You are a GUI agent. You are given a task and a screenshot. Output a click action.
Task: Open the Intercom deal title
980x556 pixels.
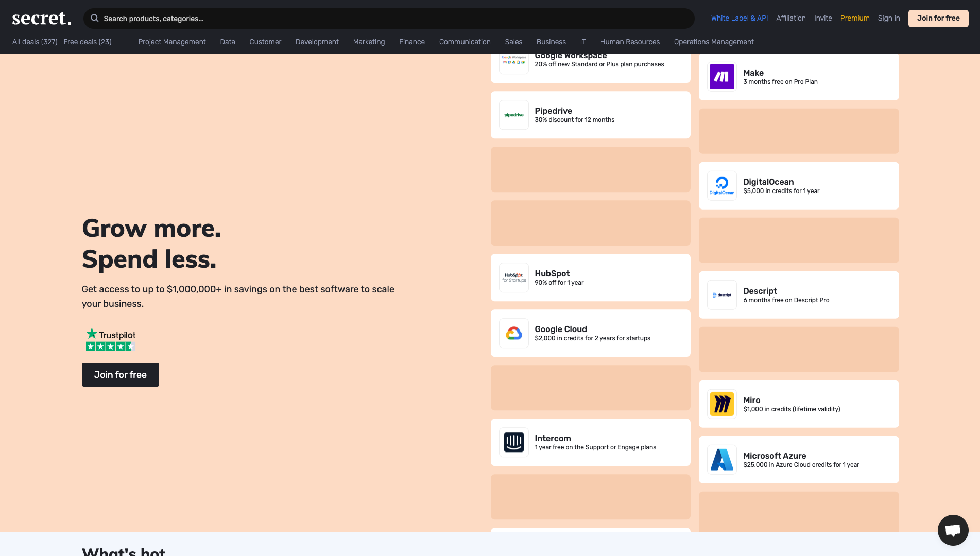pyautogui.click(x=552, y=438)
